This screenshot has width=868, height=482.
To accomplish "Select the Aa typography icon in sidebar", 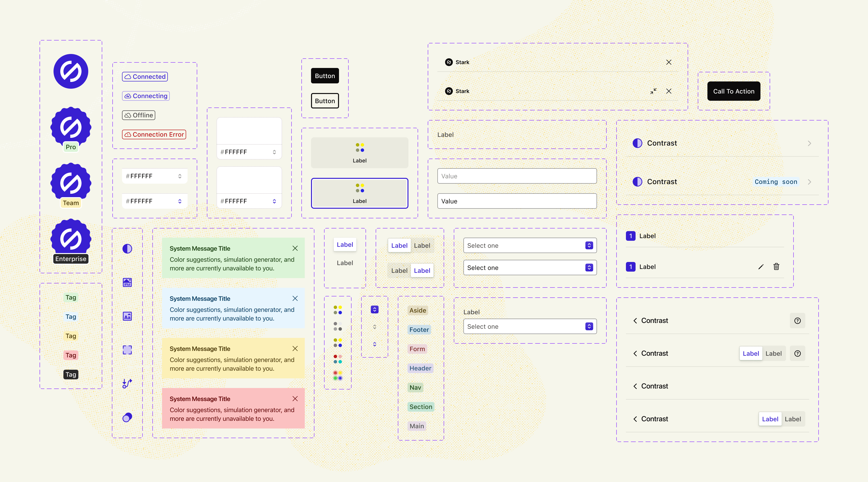I will 127,316.
